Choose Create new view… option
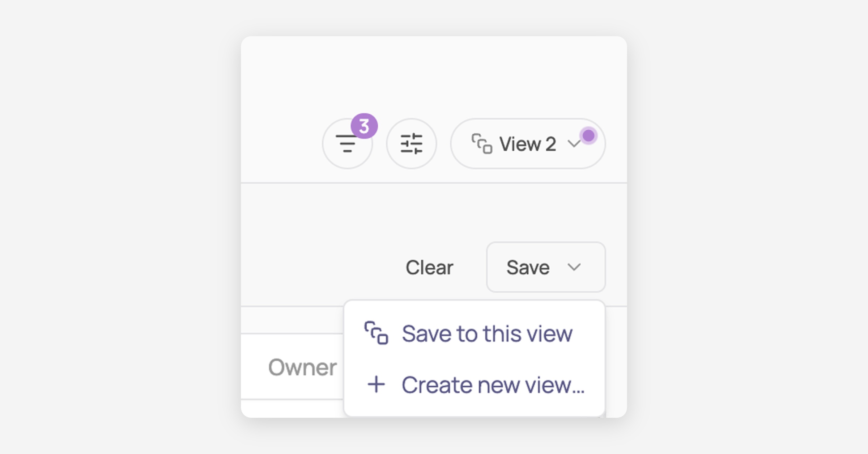 474,384
